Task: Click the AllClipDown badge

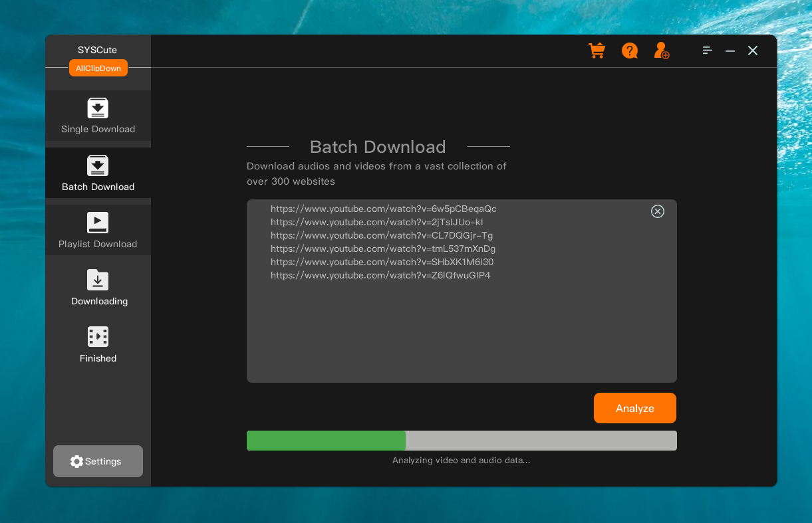Action: (x=98, y=68)
